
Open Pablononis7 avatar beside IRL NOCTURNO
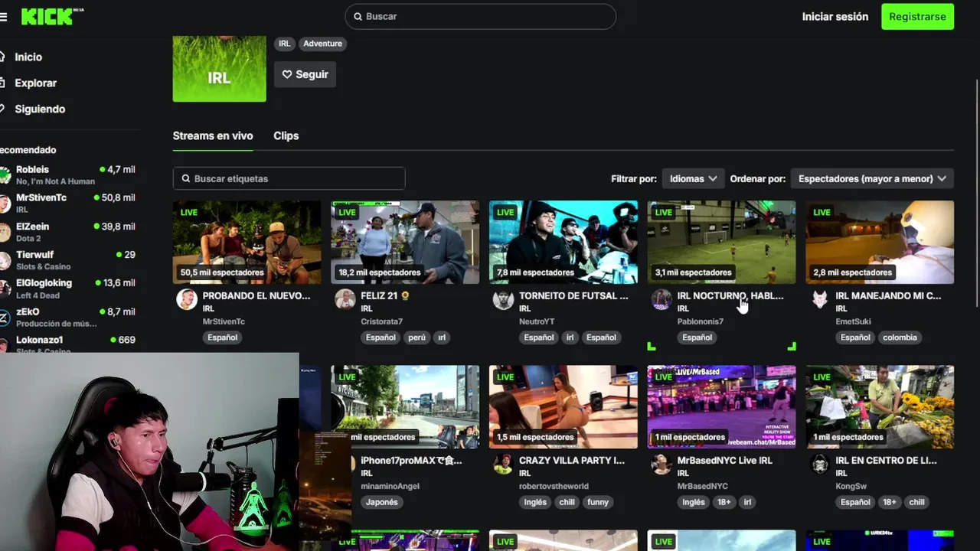[661, 299]
